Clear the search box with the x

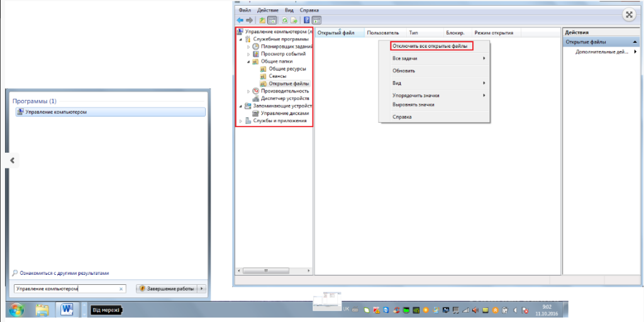pyautogui.click(x=121, y=289)
